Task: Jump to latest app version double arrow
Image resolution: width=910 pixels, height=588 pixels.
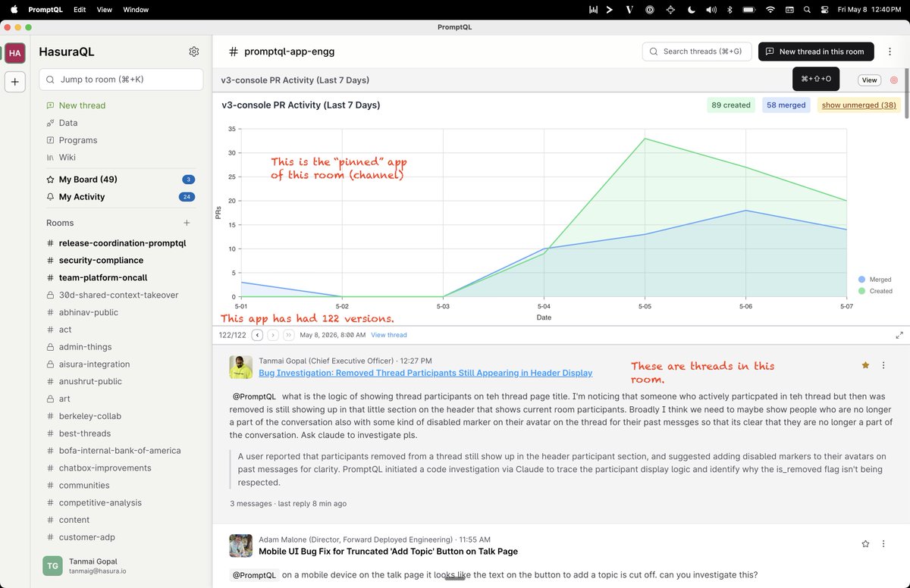Action: [289, 335]
